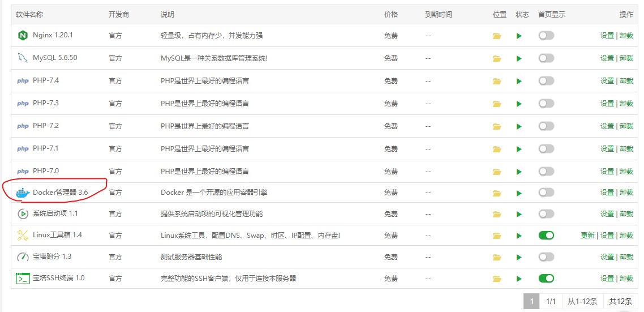Click the green status arrow for Nginx

click(519, 36)
